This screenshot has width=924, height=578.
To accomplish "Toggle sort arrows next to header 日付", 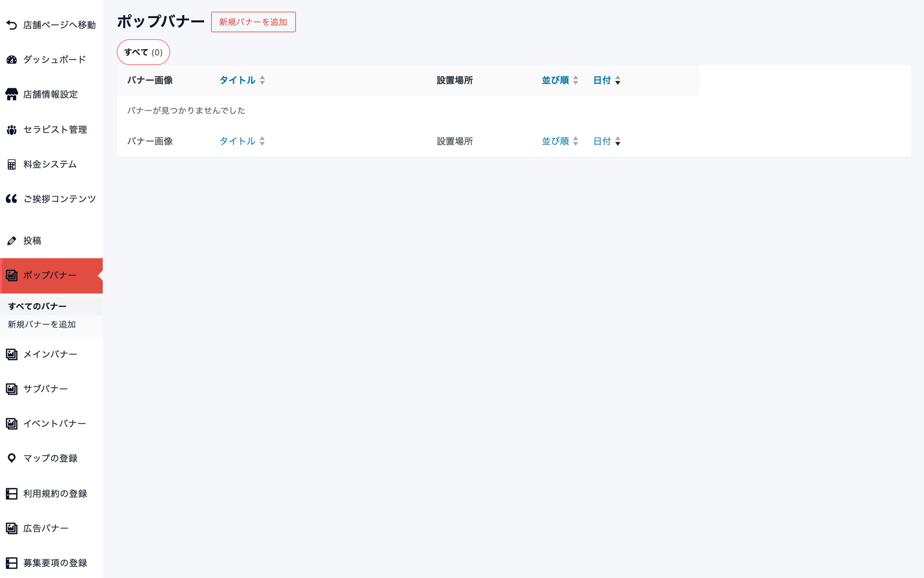I will coord(618,80).
